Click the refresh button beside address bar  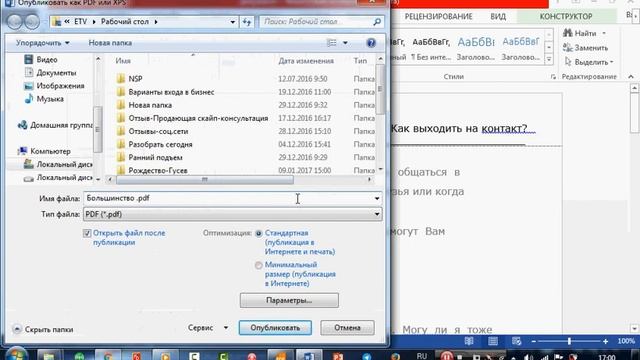(247, 22)
